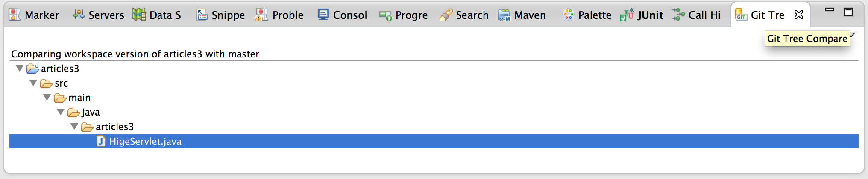Collapse the articles3 package folder
The width and height of the screenshot is (868, 179).
[74, 127]
